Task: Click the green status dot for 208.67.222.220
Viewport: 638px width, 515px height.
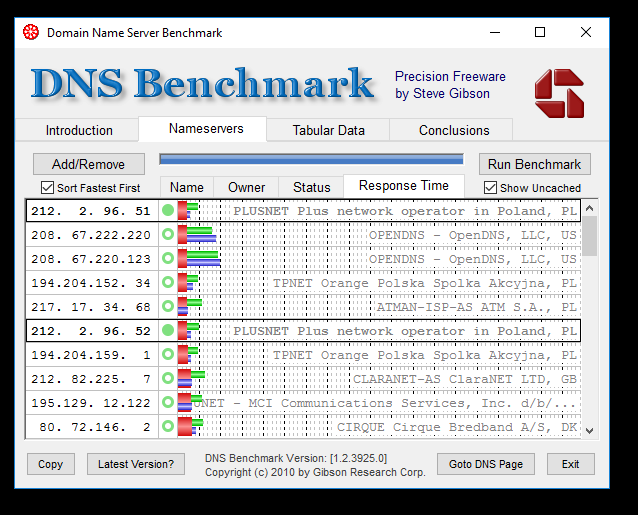Action: pyautogui.click(x=167, y=235)
